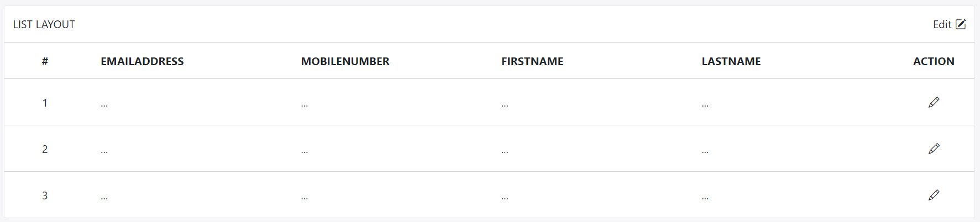980x222 pixels.
Task: Click the pencil icon in row 3
Action: (934, 195)
